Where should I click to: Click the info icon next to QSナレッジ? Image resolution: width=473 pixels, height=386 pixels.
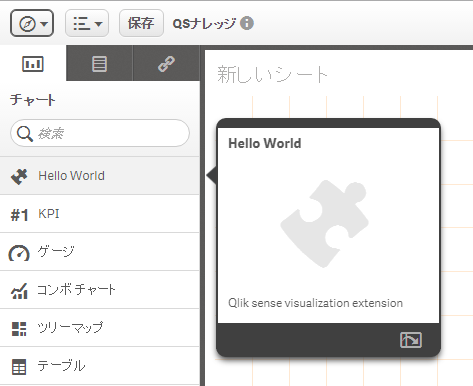tap(247, 23)
